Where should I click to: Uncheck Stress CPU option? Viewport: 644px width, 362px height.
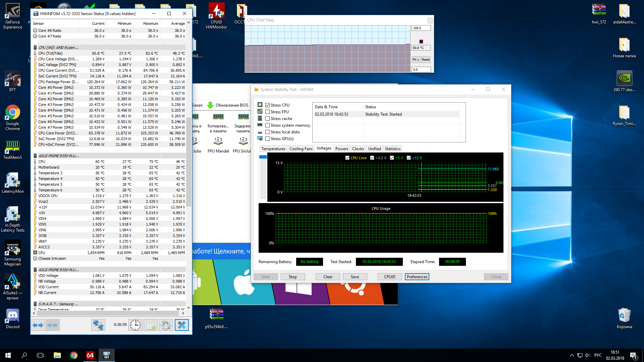(268, 105)
